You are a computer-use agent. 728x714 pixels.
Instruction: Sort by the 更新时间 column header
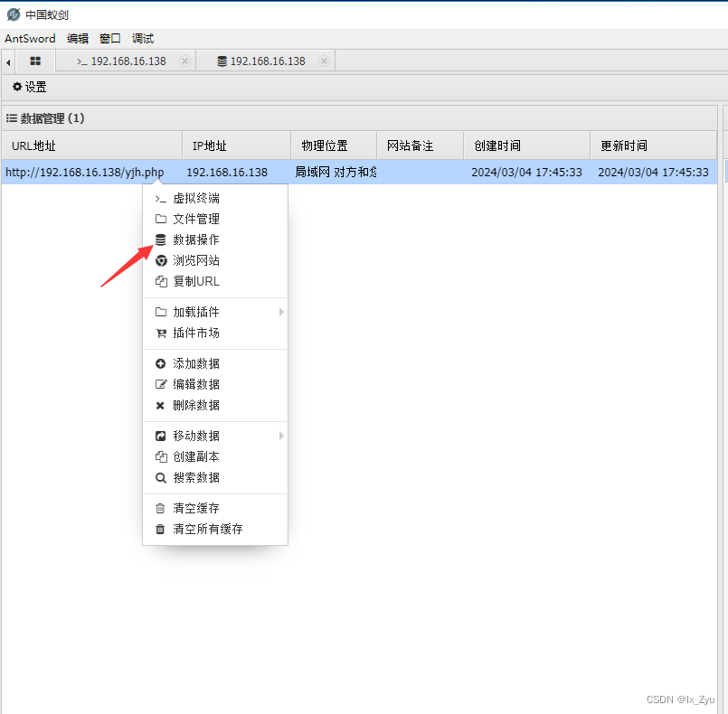pos(654,146)
